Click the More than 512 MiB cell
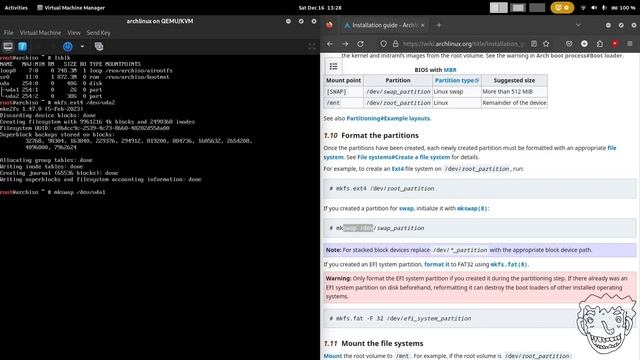The image size is (640, 360). click(514, 92)
